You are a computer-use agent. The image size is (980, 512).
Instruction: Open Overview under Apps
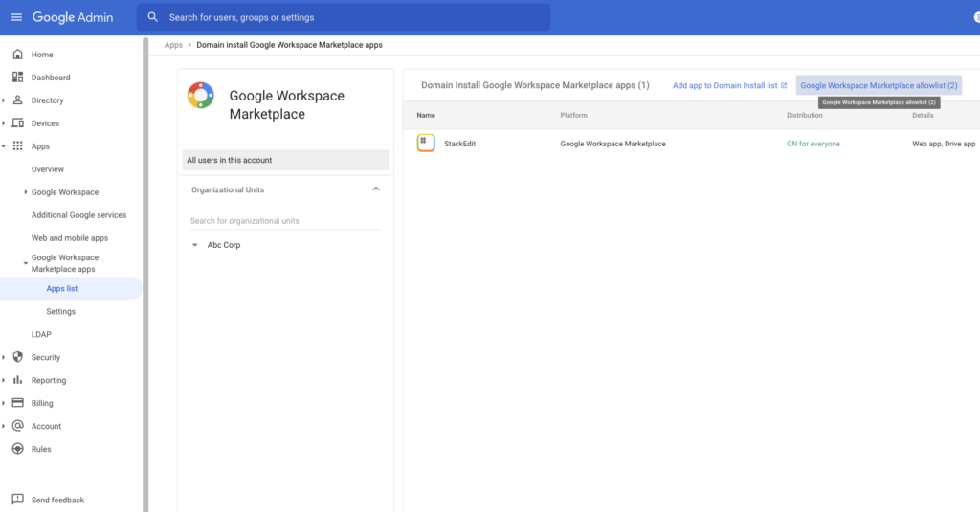48,169
